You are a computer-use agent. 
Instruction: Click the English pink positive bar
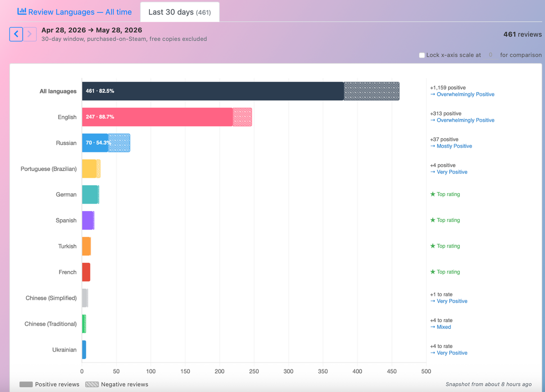[157, 117]
